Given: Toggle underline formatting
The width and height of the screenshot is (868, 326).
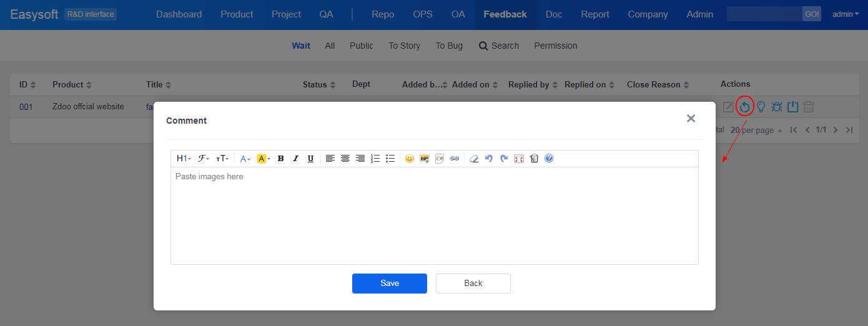Looking at the screenshot, I should (x=310, y=159).
